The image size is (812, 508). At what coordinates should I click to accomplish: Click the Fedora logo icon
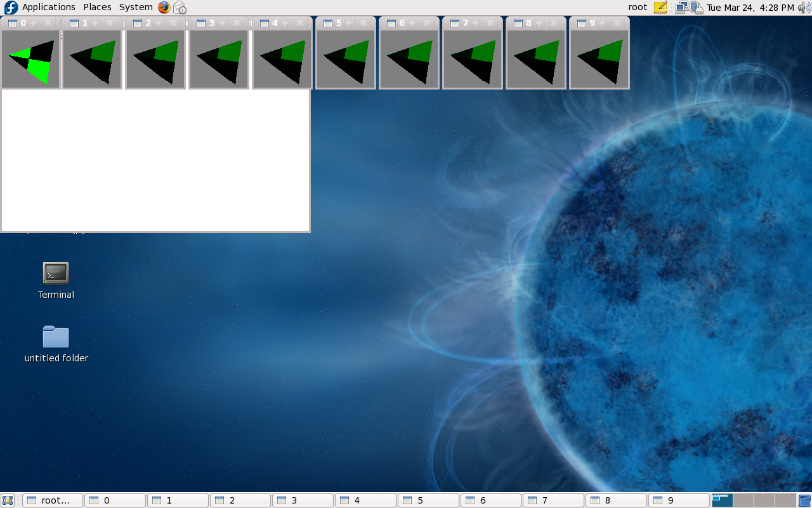click(x=11, y=7)
